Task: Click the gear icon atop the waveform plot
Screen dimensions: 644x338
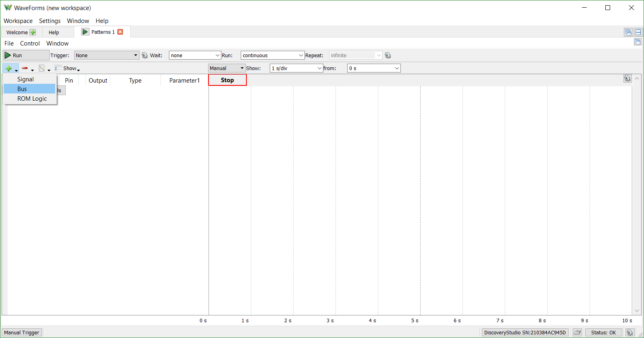Action: pyautogui.click(x=627, y=79)
